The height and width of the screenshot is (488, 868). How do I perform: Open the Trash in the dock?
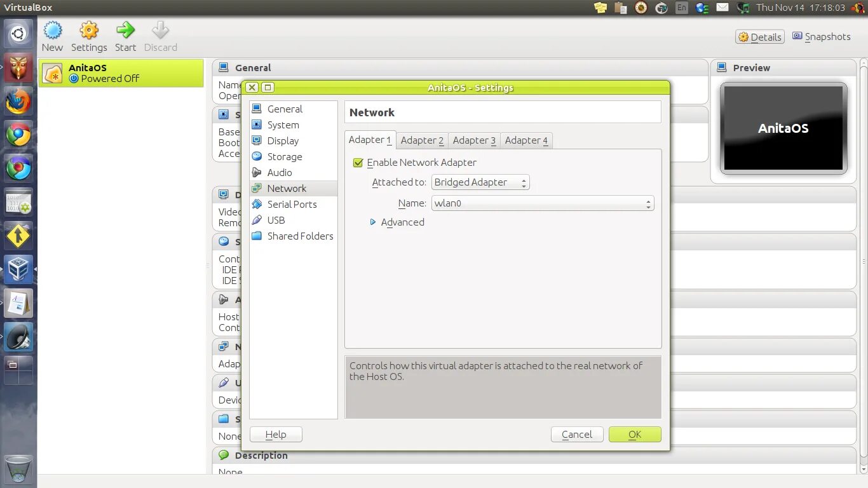(x=18, y=469)
